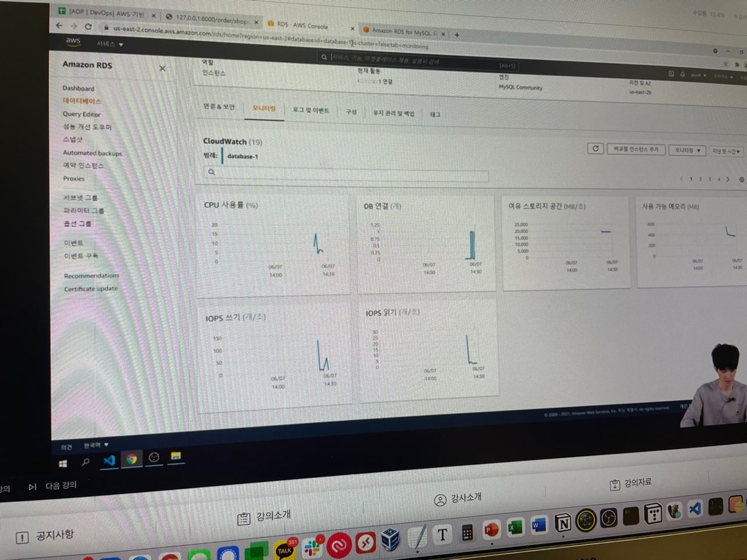This screenshot has width=747, height=560.
Task: Switch to the 태그 tab
Action: pyautogui.click(x=435, y=114)
